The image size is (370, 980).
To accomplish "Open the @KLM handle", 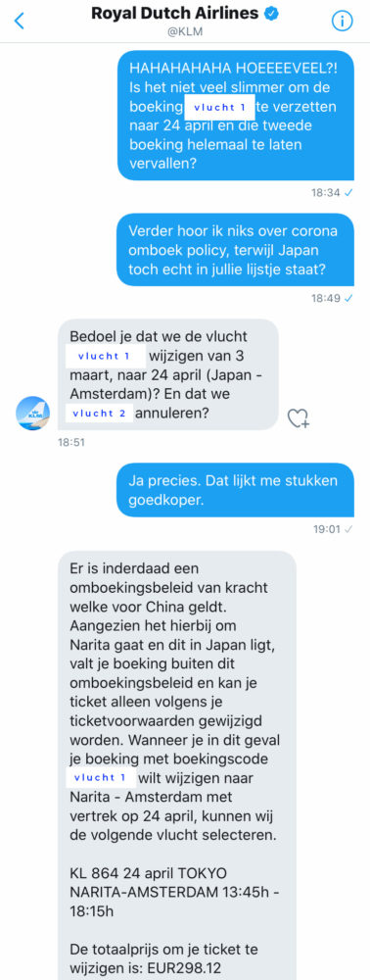I will (185, 30).
